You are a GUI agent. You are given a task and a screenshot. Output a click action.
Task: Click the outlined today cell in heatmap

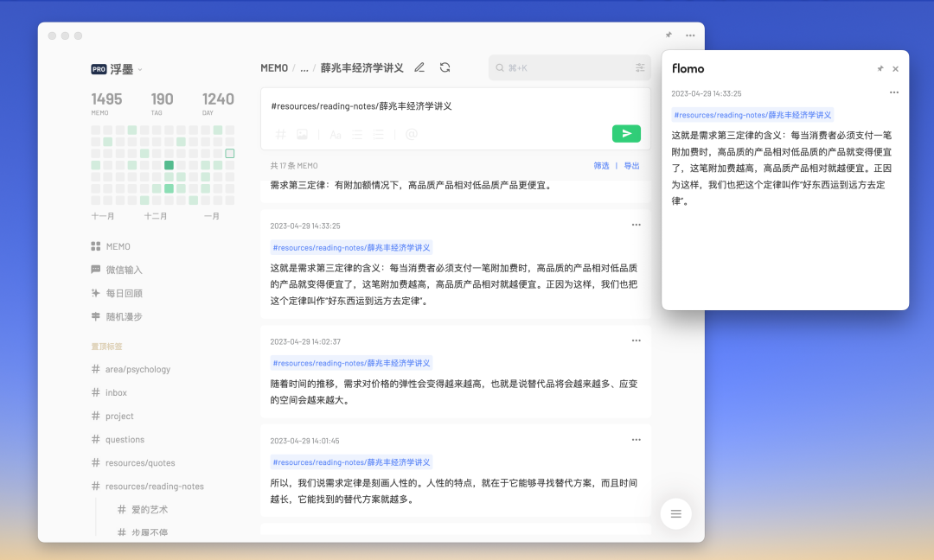pyautogui.click(x=230, y=154)
